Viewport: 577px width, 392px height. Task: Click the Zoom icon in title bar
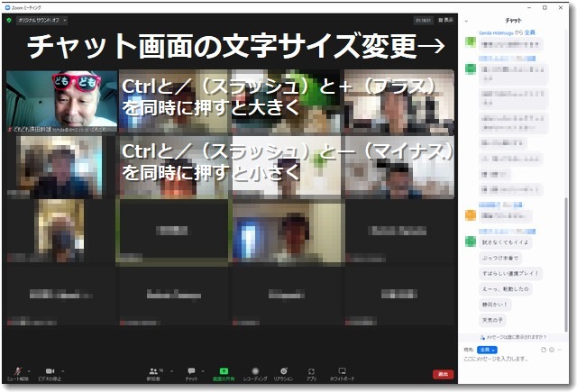coord(7,7)
